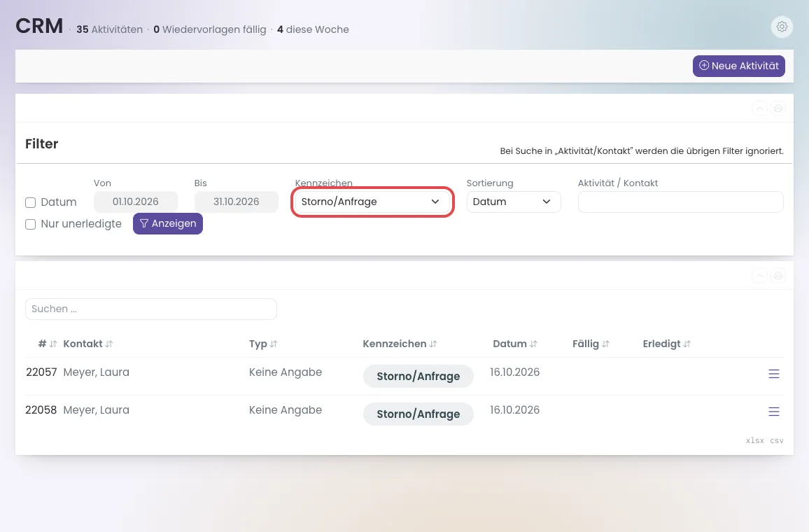Viewport: 809px width, 532px height.
Task: Sort table by Erledigt column
Action: click(x=667, y=344)
